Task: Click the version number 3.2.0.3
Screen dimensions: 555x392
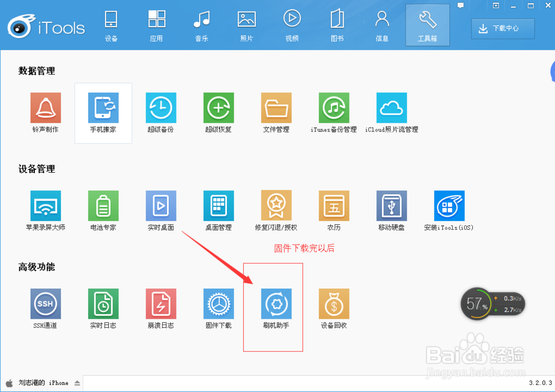Action: tap(541, 383)
